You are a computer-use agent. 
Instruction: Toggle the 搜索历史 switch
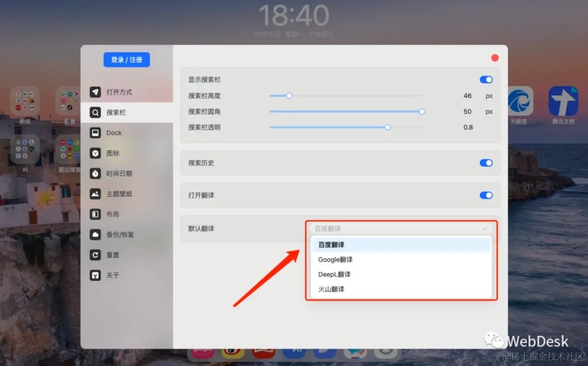pos(486,163)
